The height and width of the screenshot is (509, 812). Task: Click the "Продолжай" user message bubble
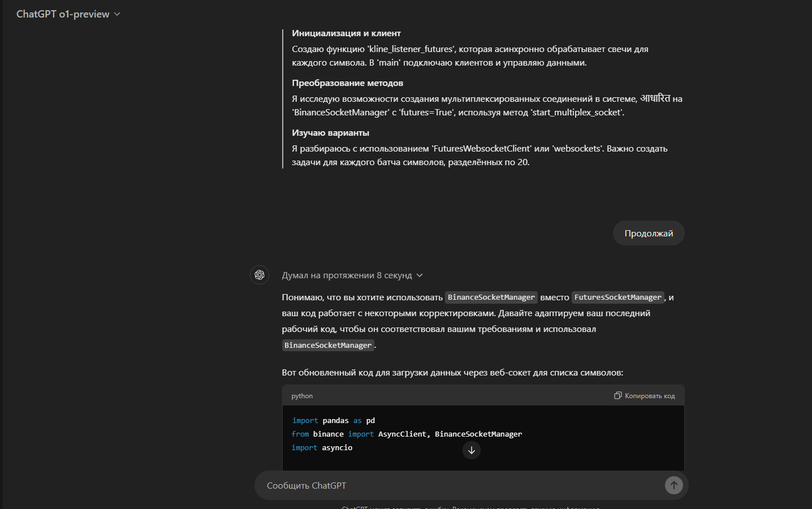pos(649,233)
